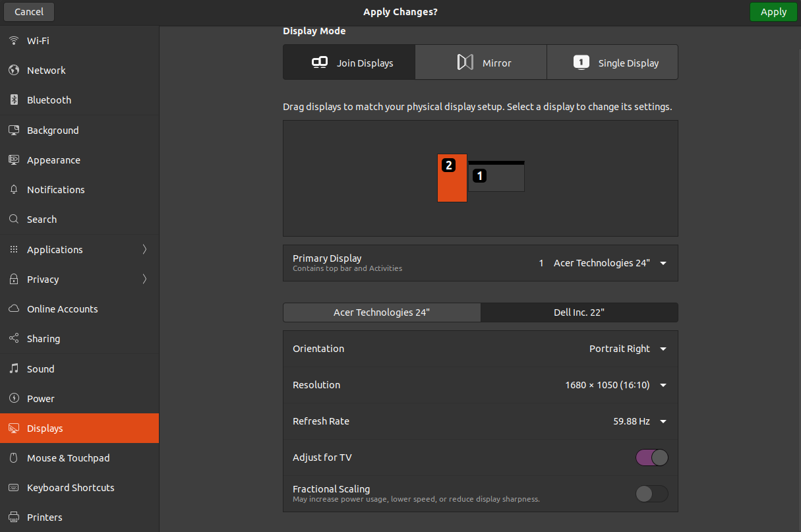Change Refresh Rate via its dropdown
This screenshot has width=801, height=532.
tap(663, 421)
